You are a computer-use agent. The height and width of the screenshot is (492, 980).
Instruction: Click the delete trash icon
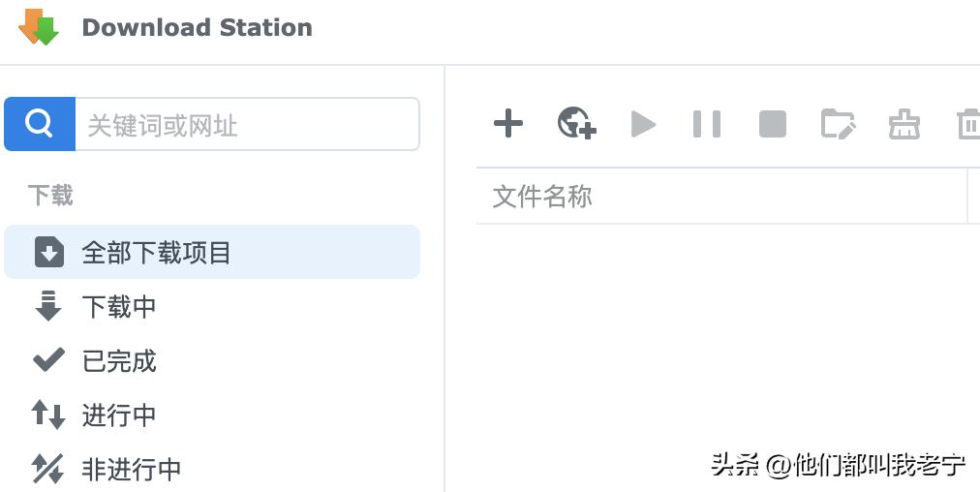tap(968, 124)
